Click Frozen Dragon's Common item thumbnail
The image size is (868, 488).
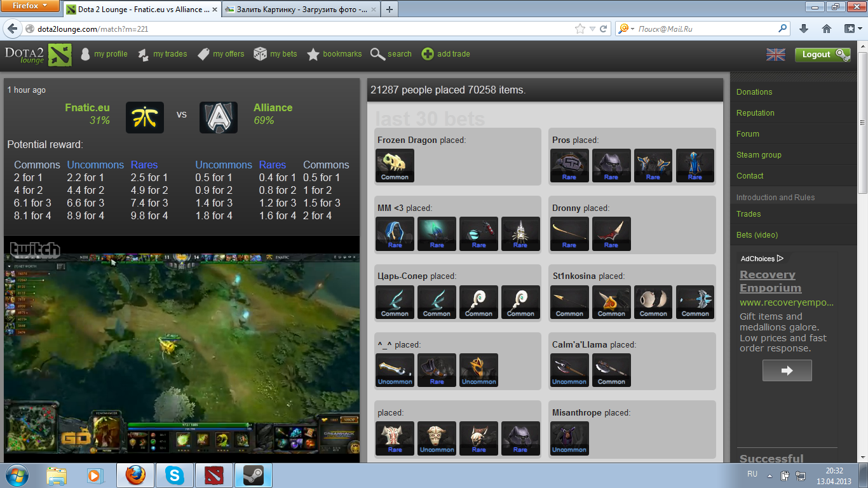click(x=395, y=165)
